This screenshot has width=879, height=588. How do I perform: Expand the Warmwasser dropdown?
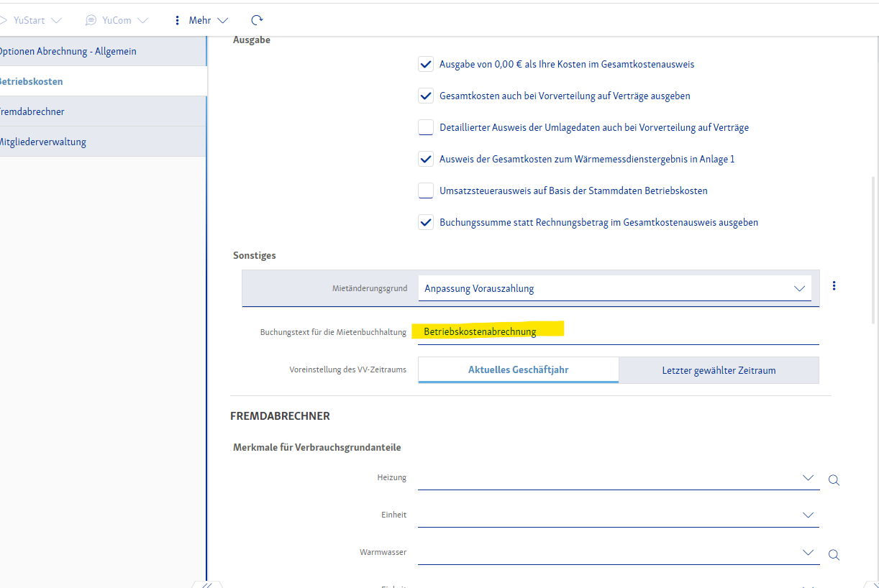point(808,553)
